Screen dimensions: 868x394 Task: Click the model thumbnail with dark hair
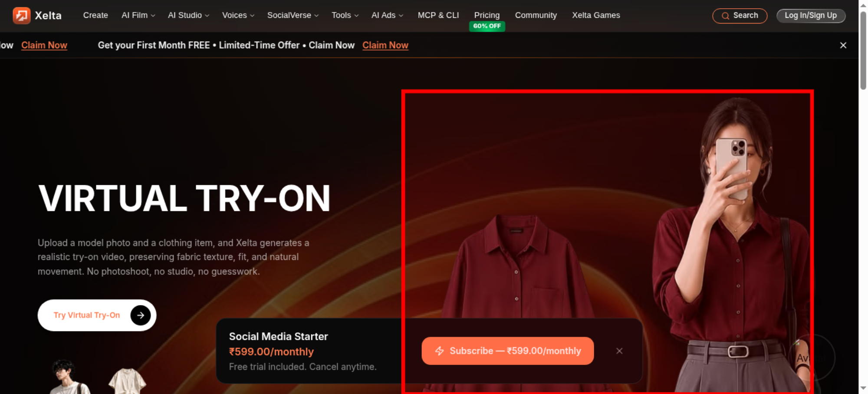point(69,377)
